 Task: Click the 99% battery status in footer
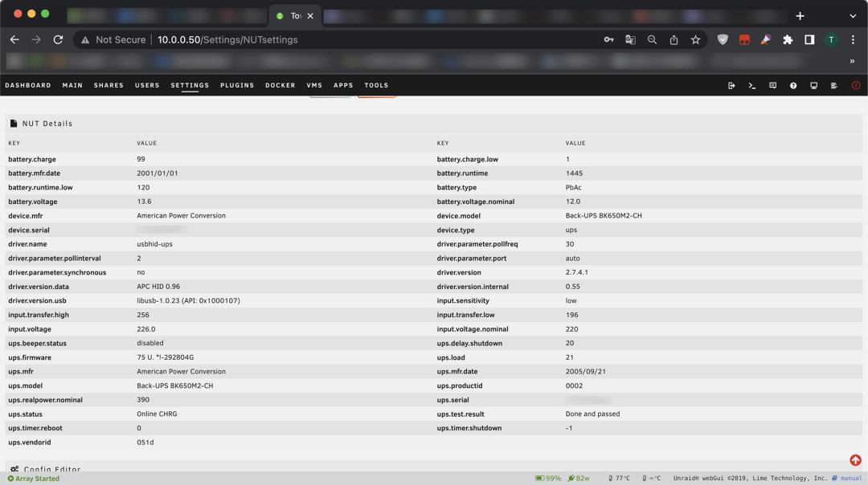click(548, 479)
